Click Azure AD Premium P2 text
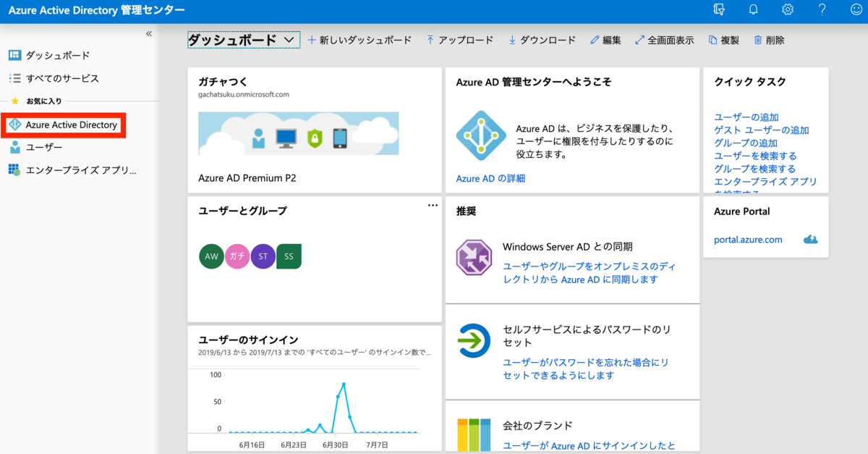The image size is (868, 454). coord(247,177)
